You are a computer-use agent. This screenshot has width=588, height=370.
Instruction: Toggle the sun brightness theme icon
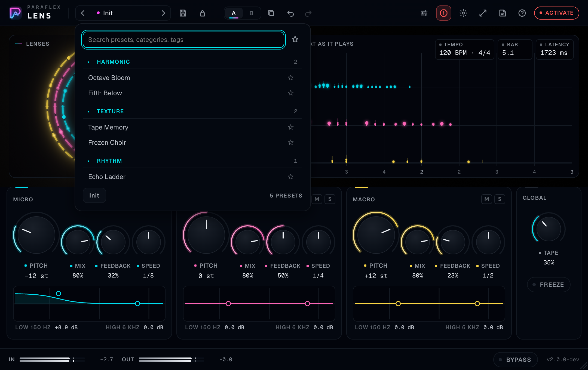(463, 13)
